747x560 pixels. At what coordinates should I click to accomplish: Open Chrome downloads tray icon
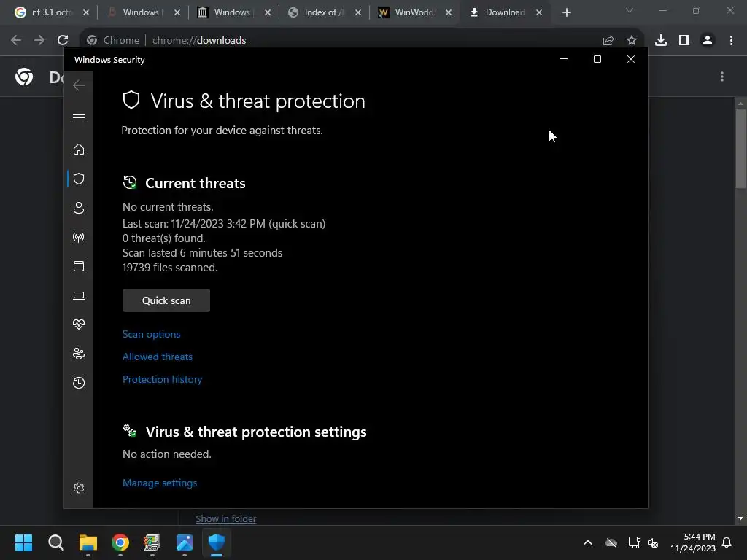click(x=661, y=40)
